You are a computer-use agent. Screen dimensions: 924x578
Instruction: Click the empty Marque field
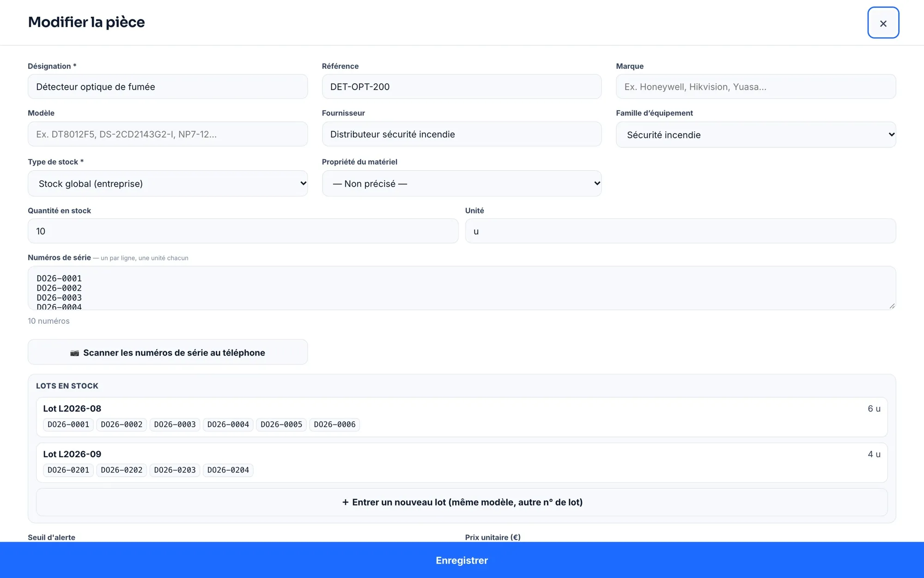click(756, 86)
